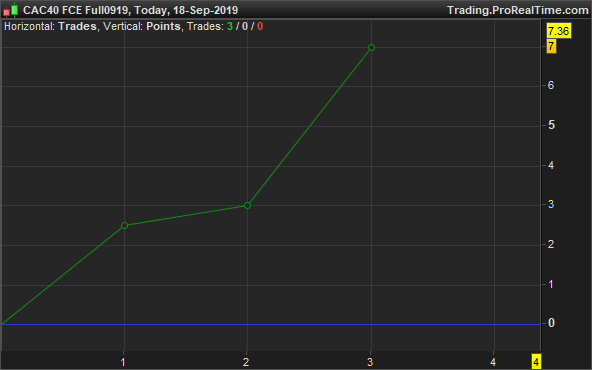Image resolution: width=592 pixels, height=370 pixels.
Task: Click the green winning trades count 3
Action: [x=230, y=26]
